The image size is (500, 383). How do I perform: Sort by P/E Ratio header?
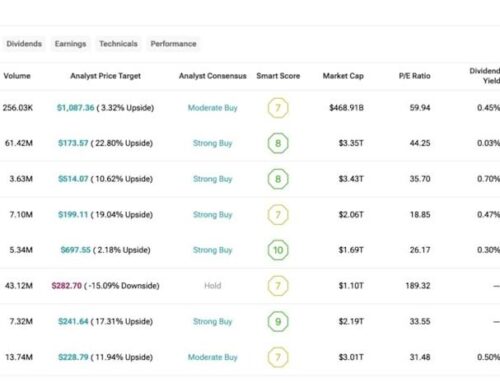pos(414,76)
